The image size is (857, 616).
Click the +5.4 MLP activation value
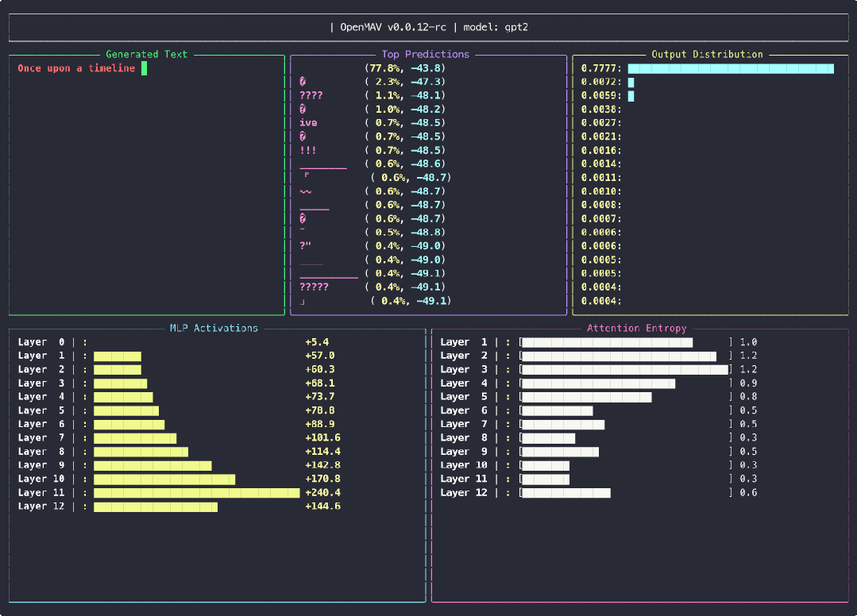click(317, 342)
